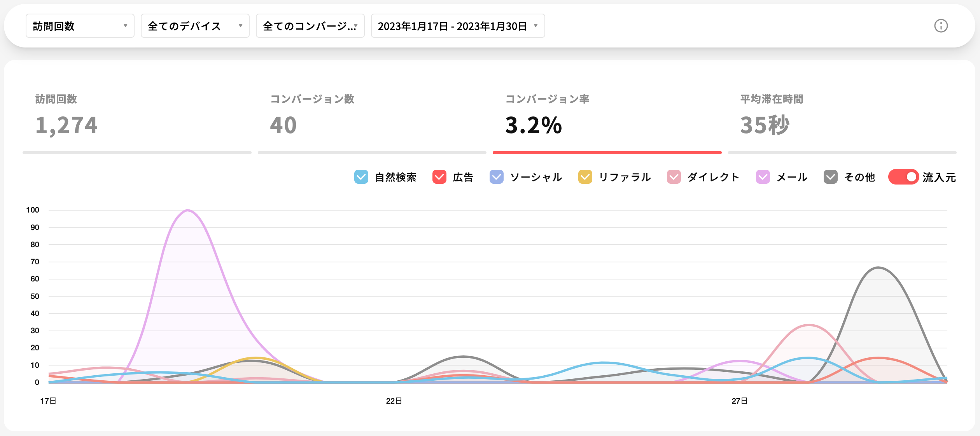Switch to the コンバージョン数 metric tab
The height and width of the screenshot is (436, 980).
(371, 117)
